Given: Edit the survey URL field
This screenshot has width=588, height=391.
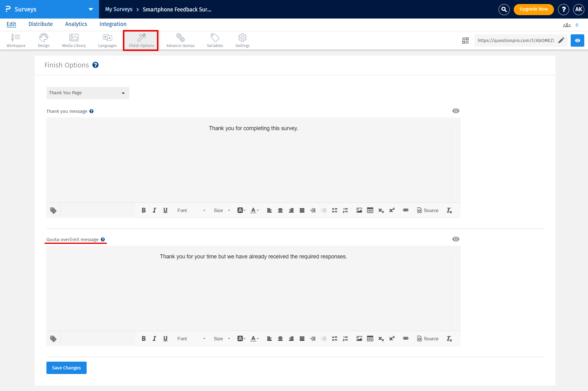Looking at the screenshot, I should point(562,40).
